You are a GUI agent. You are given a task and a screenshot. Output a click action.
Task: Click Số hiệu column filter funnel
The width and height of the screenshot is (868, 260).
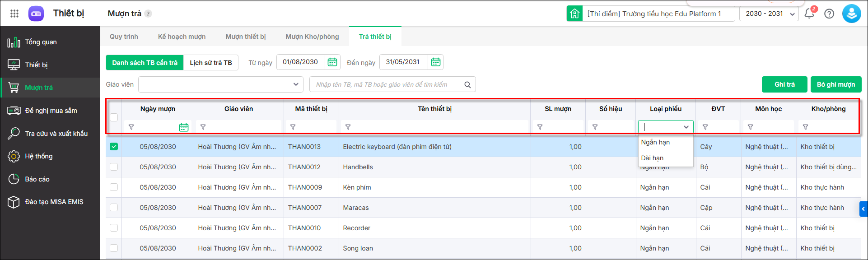(x=595, y=127)
